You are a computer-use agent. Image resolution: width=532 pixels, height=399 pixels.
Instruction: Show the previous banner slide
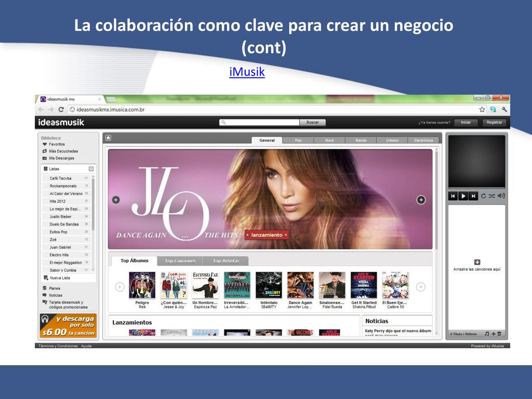pos(116,200)
